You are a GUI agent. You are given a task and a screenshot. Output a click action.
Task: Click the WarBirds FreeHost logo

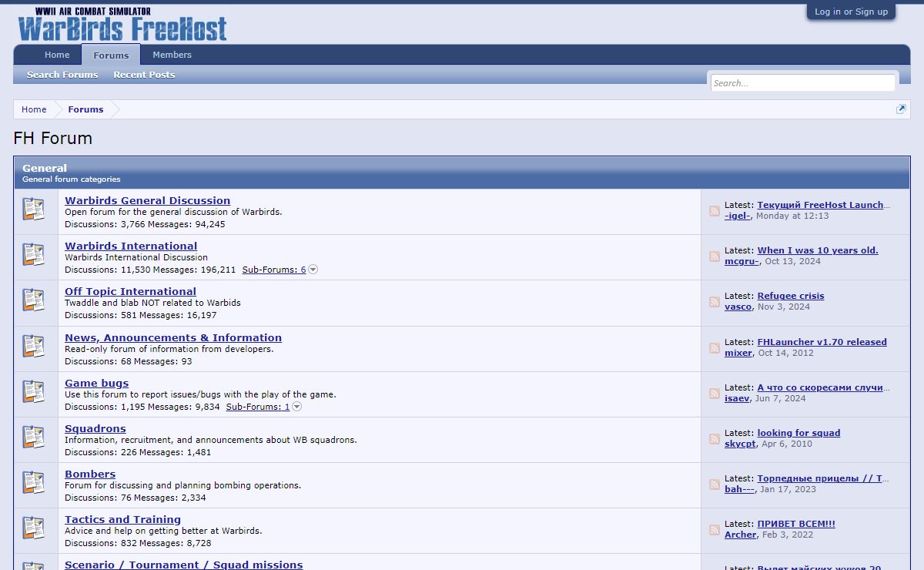coord(122,24)
